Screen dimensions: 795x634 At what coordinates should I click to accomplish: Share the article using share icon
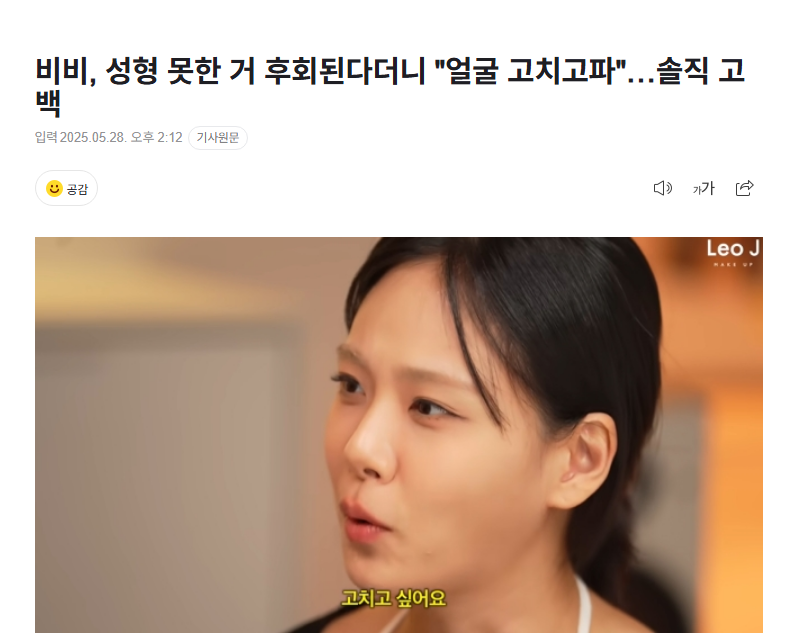pos(744,188)
